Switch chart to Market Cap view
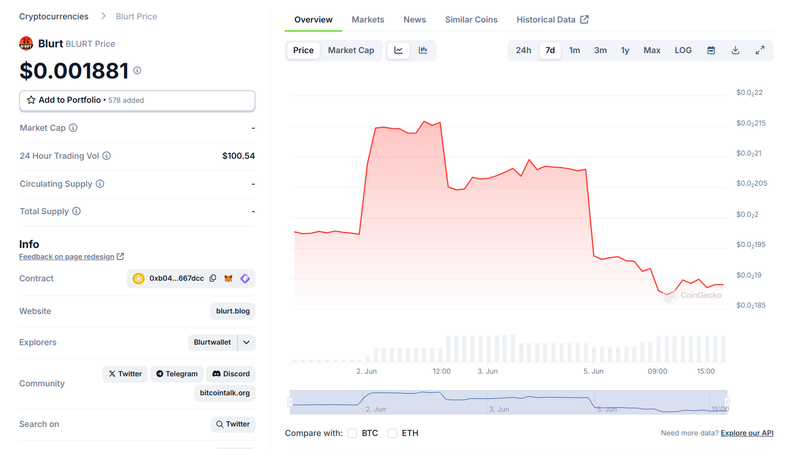Viewport: 800px width, 449px height. (x=351, y=50)
